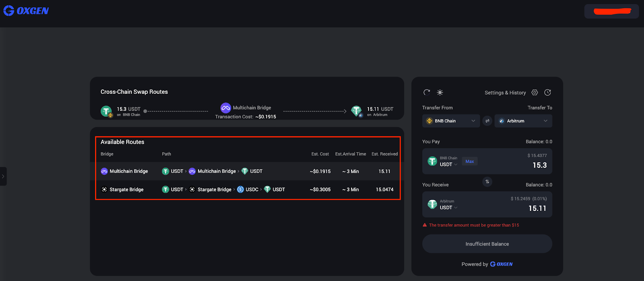Click the destination USDT icon on Arbitrum summary
644x281 pixels.
[x=357, y=111]
